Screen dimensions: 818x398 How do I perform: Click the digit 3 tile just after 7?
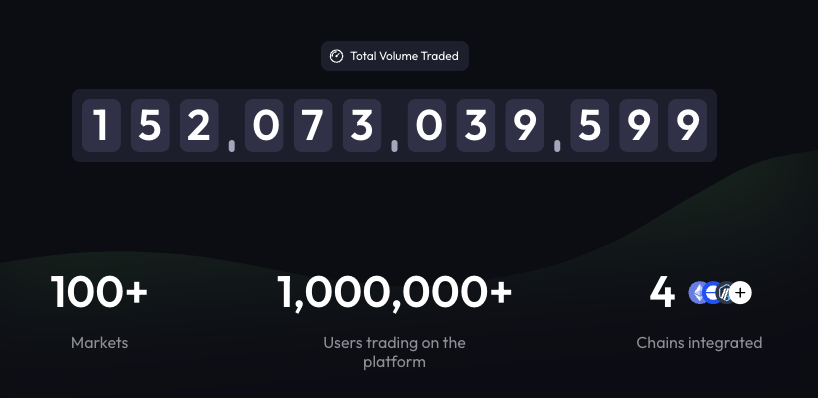tap(362, 125)
